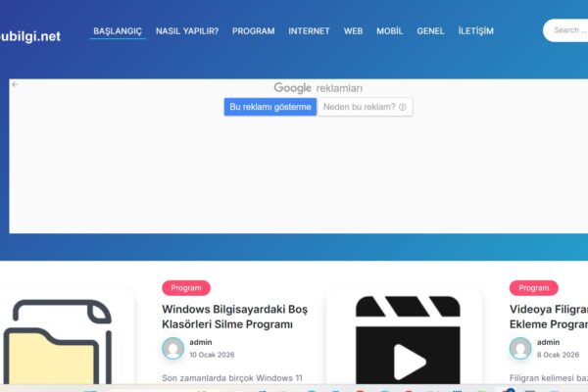Go to NASIL YAPILIR? section
This screenshot has height=392, width=588.
pos(187,31)
